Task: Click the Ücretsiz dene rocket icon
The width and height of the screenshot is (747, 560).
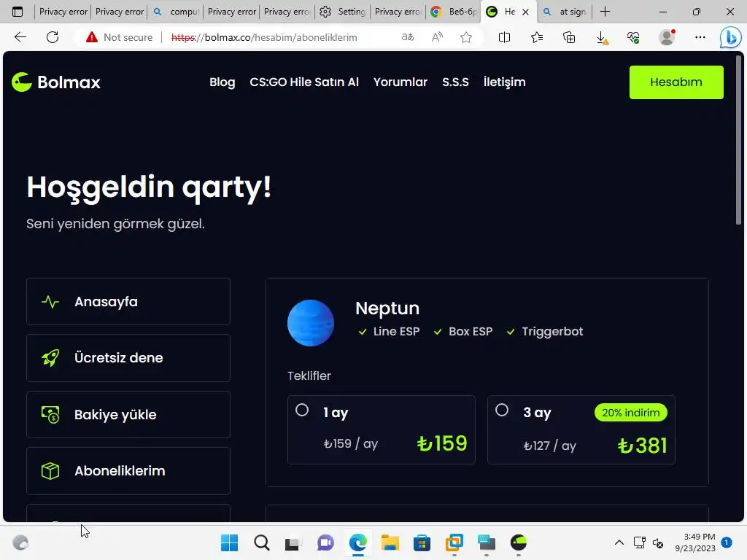Action: tap(50, 358)
